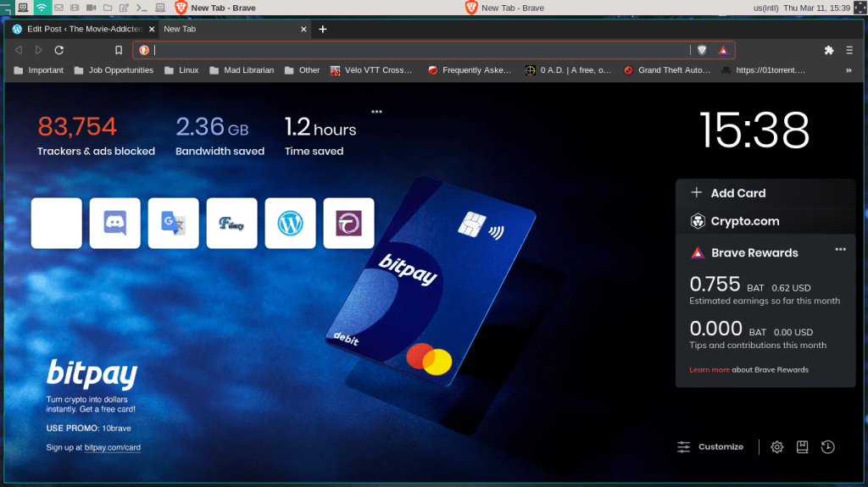Click the 15:38 clock widget
Image resolution: width=868 pixels, height=487 pixels.
pos(755,130)
